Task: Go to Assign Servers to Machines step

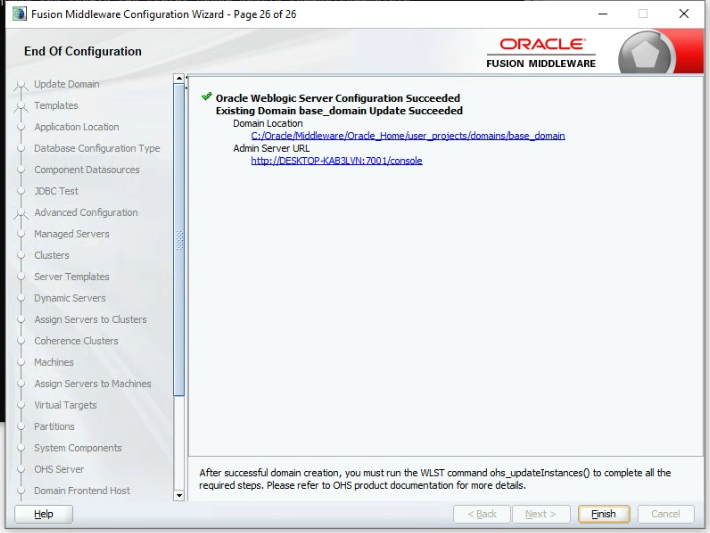Action: (x=93, y=384)
